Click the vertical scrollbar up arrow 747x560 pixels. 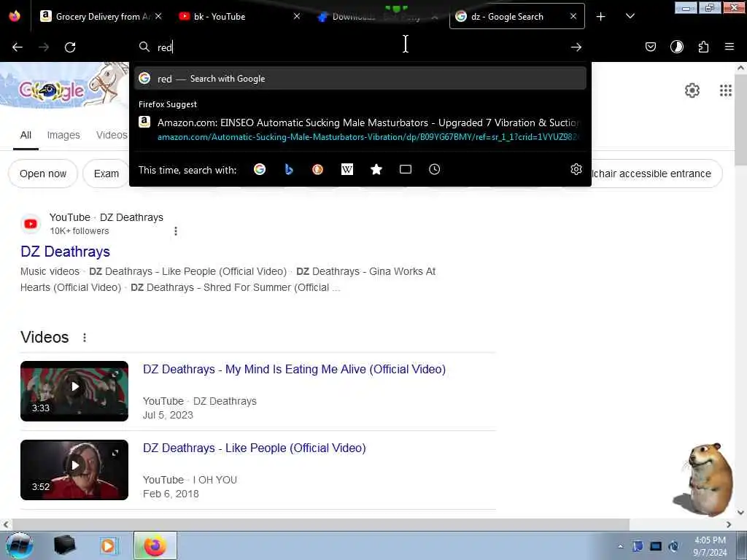point(740,68)
